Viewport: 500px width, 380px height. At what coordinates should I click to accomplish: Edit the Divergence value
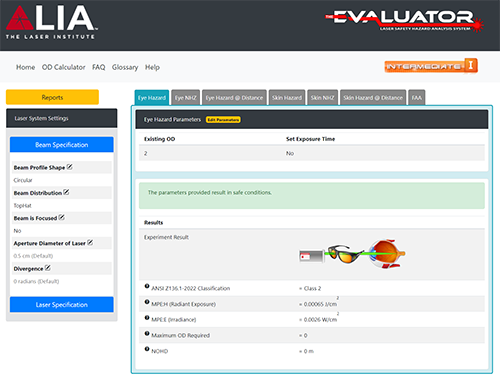[x=48, y=268]
